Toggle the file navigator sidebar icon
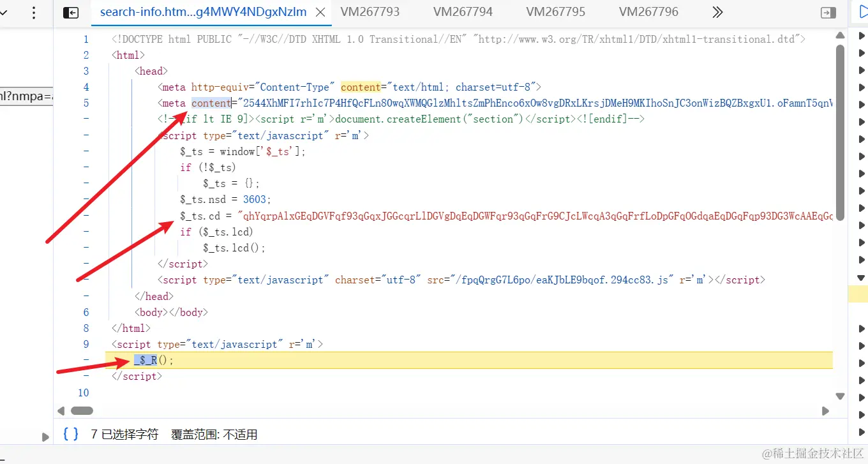This screenshot has width=868, height=464. pyautogui.click(x=71, y=13)
